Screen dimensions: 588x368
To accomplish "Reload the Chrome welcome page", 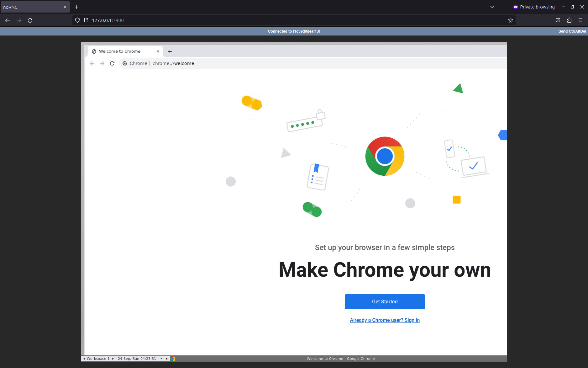I will (112, 63).
